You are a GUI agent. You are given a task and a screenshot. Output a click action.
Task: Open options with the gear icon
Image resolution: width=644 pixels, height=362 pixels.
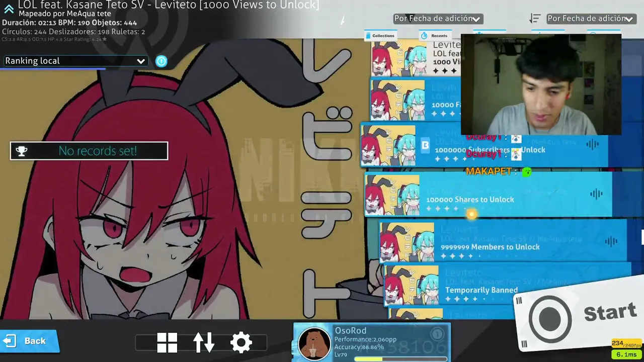click(x=241, y=342)
